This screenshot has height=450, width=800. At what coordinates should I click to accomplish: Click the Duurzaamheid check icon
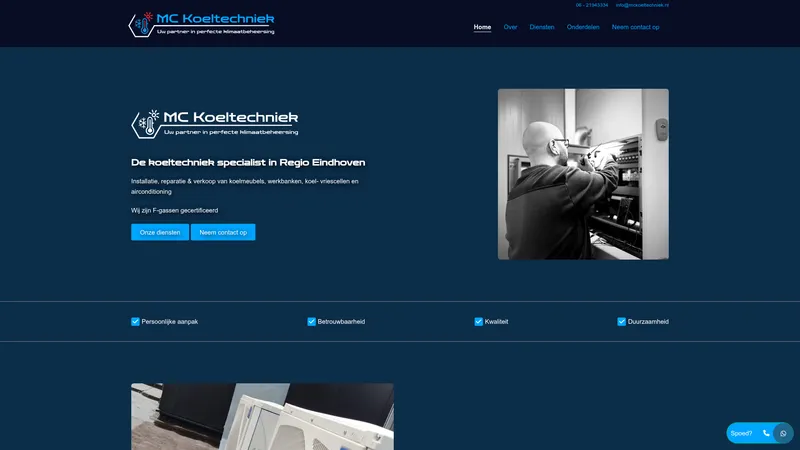(621, 321)
